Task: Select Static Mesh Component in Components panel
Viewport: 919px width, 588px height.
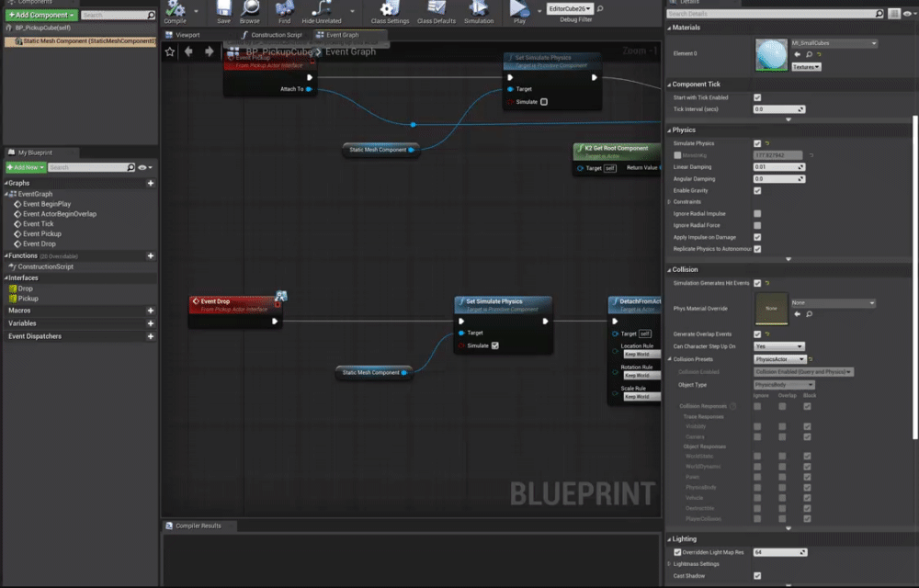Action: pos(80,41)
